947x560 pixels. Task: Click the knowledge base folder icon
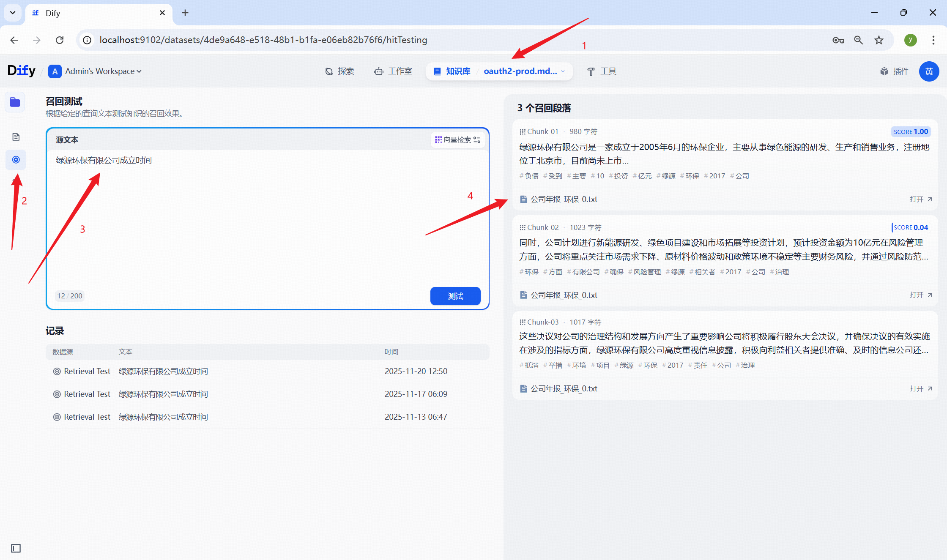[15, 102]
